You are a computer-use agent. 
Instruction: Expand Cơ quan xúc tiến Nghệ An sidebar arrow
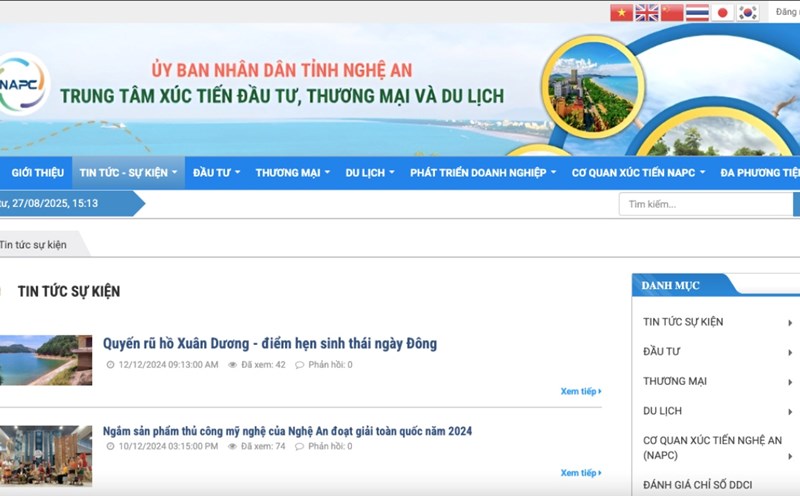point(790,456)
